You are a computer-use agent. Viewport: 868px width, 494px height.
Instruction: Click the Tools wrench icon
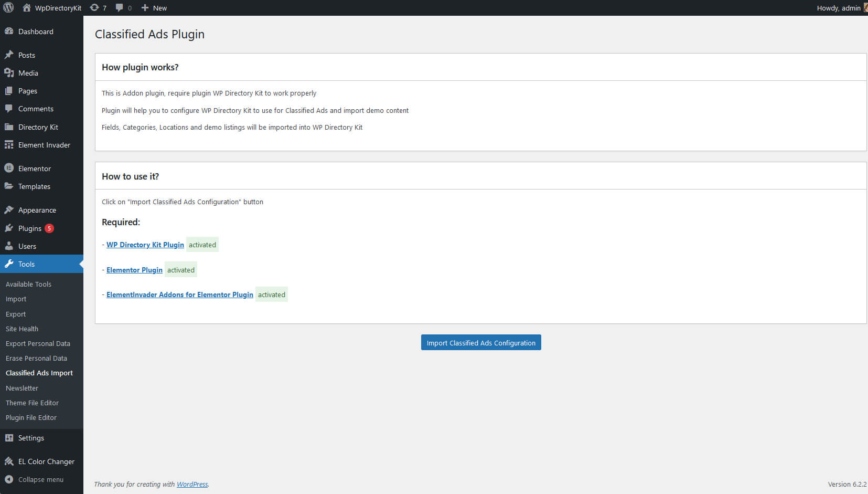coord(9,264)
